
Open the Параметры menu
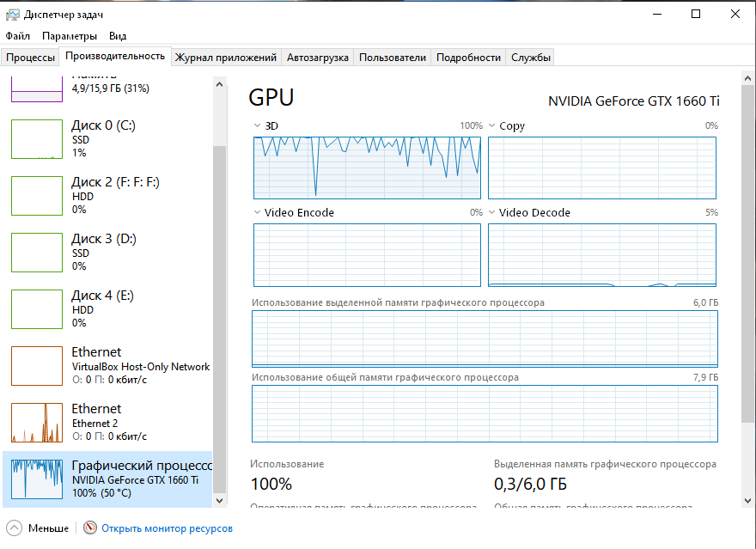tap(70, 36)
